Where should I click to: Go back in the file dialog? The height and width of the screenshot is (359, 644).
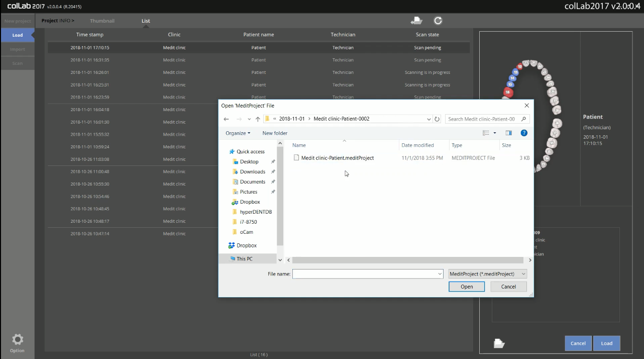[226, 119]
